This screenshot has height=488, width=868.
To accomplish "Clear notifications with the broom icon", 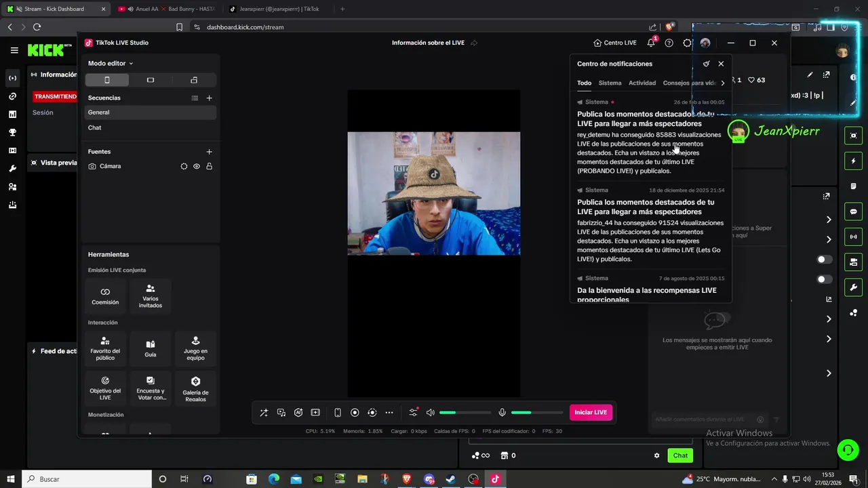I will point(707,64).
